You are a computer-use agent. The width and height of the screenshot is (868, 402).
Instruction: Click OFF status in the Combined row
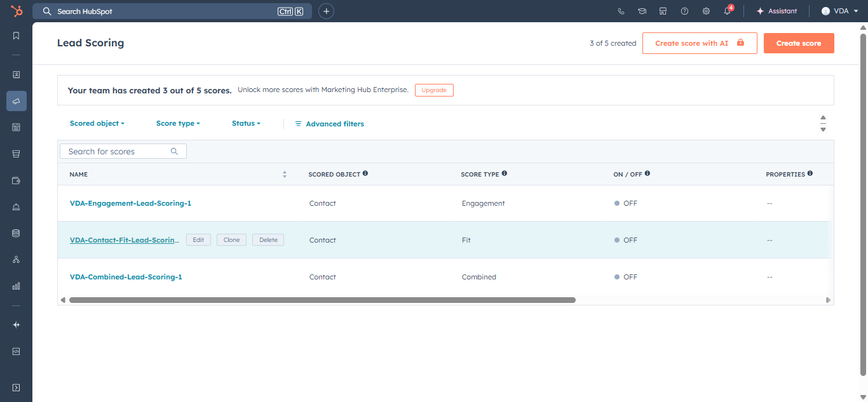(x=626, y=277)
